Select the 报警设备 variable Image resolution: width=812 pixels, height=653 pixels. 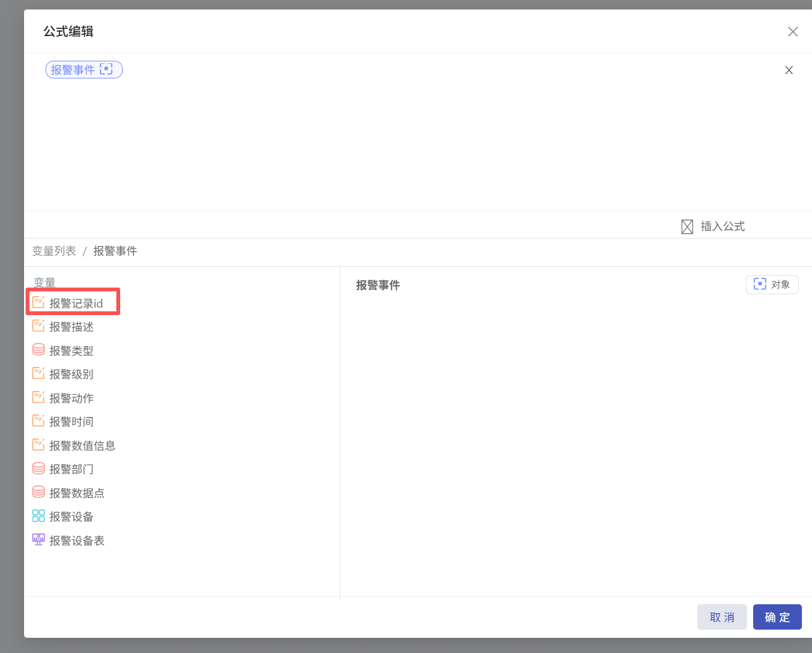[x=71, y=516]
